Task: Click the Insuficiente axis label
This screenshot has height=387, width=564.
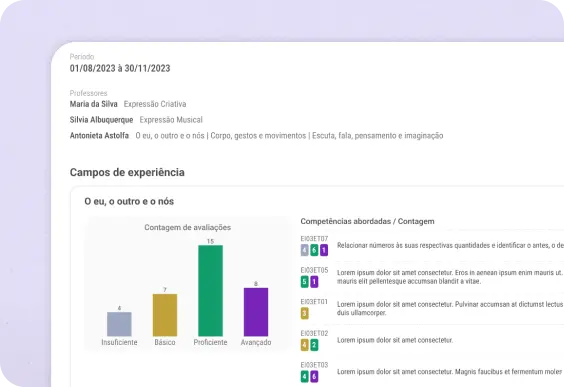Action: point(119,342)
